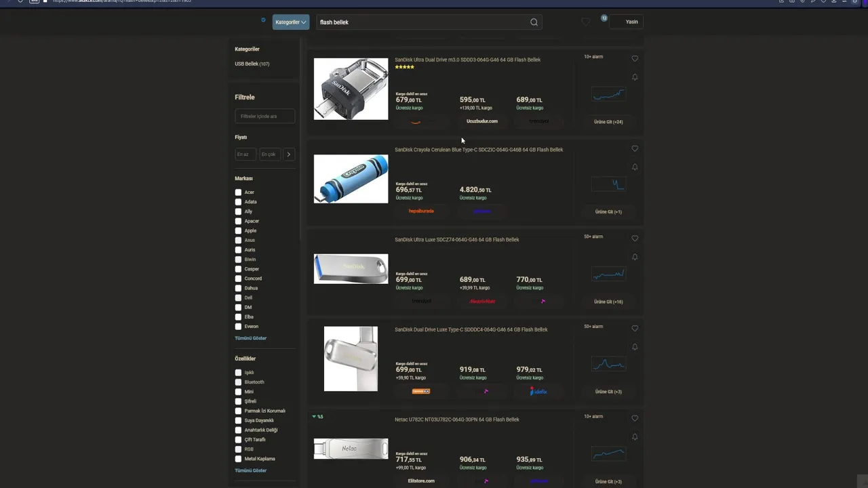868x488 pixels.
Task: Open Amazon store logo under 679,00 TL
Action: [x=416, y=122]
